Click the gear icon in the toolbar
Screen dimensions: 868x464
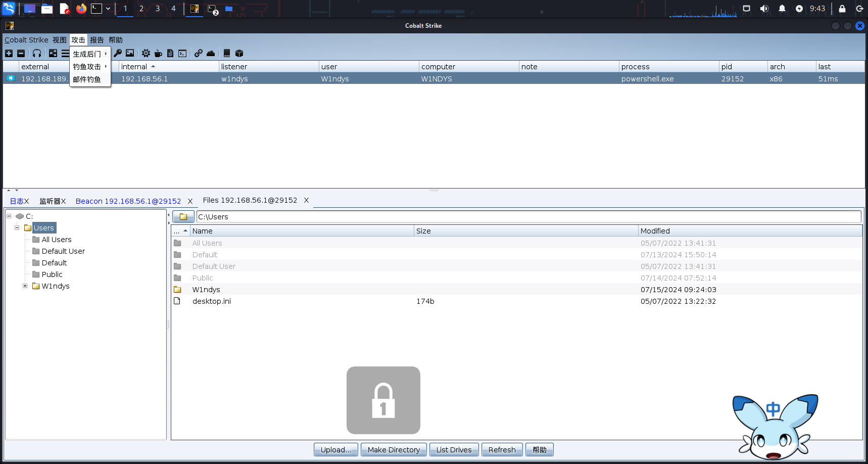[146, 53]
